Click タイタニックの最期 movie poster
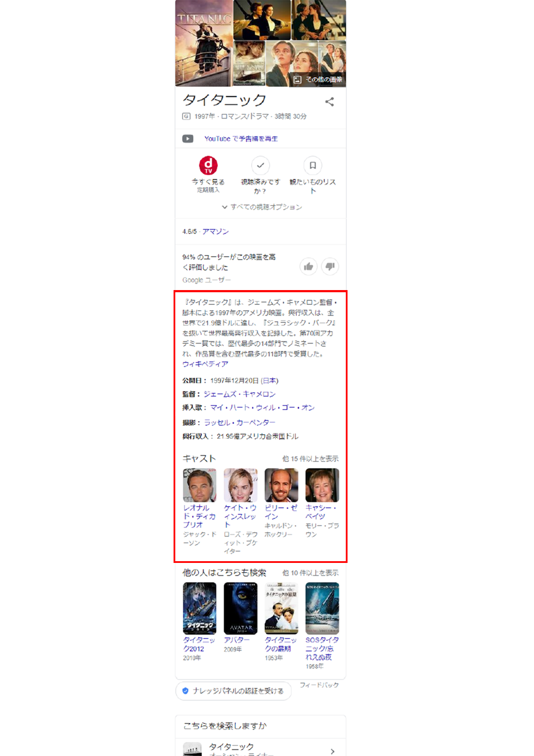This screenshot has height=756, width=534. (x=282, y=608)
